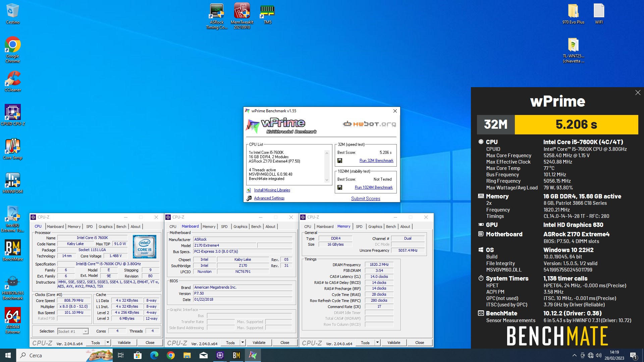Launch TM5 memory test icon
Image resolution: width=644 pixels, height=362 pixels.
[x=267, y=14]
